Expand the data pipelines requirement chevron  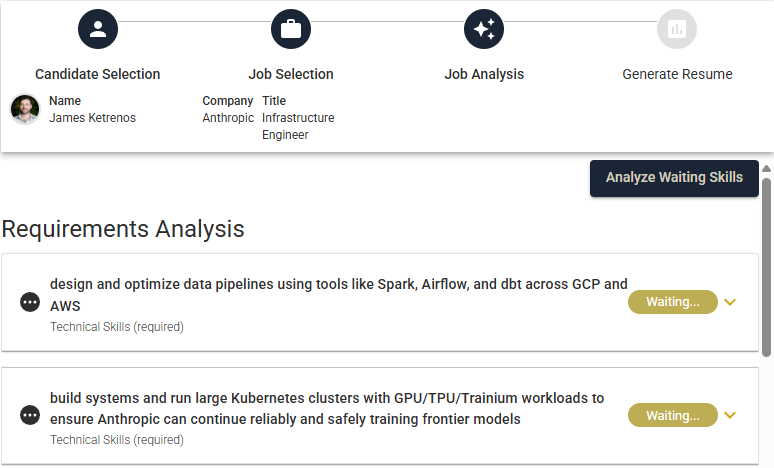730,302
